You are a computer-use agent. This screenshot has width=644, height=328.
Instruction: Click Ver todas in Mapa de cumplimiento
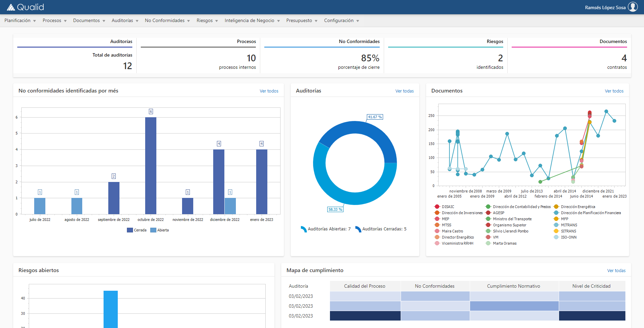[616, 270]
